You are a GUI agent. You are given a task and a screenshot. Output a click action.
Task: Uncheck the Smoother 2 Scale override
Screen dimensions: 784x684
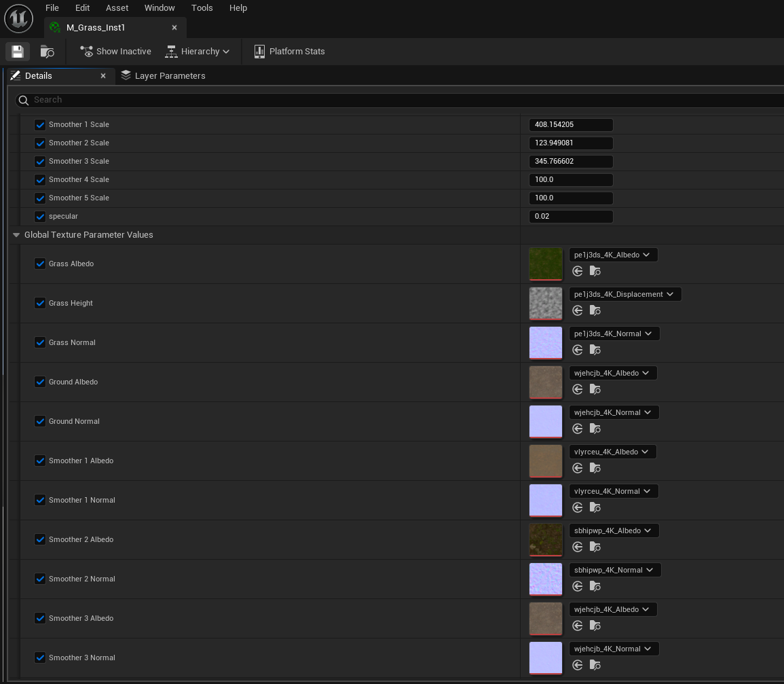pos(40,143)
